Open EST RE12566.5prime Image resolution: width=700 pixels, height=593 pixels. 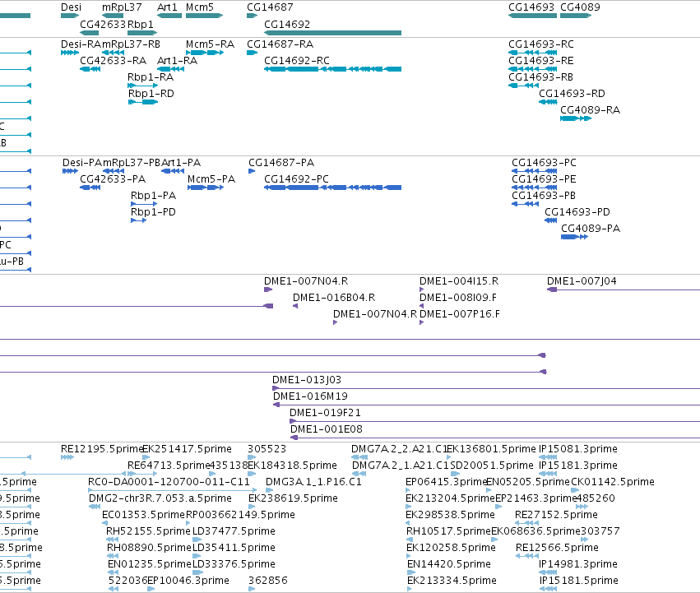point(527,556)
